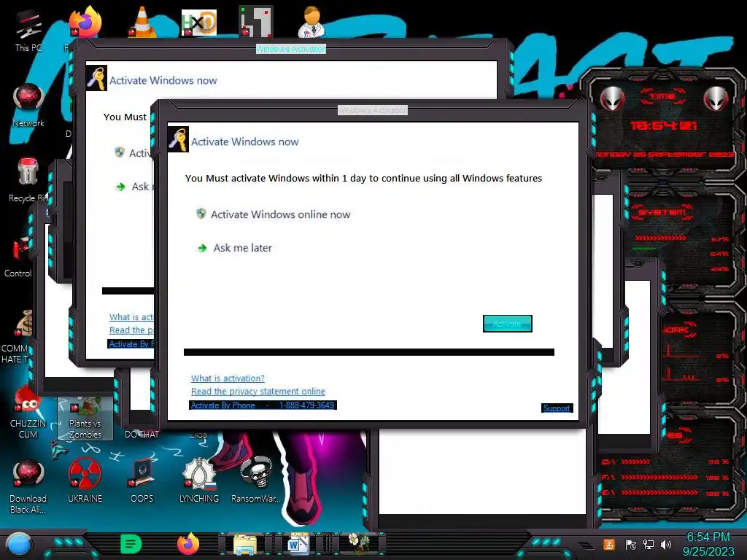747x560 pixels.
Task: Open the volume speaker tray icon
Action: [x=666, y=544]
